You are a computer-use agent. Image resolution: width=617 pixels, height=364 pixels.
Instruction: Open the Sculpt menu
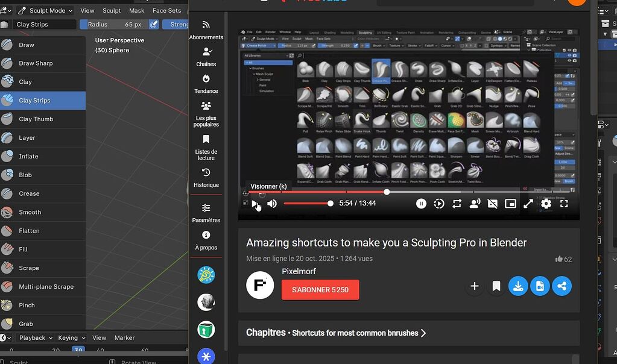(x=112, y=11)
